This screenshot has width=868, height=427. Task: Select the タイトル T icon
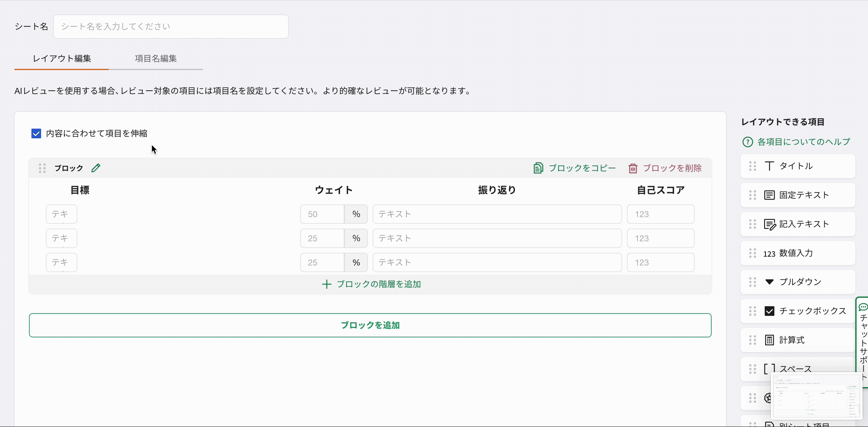click(x=769, y=166)
